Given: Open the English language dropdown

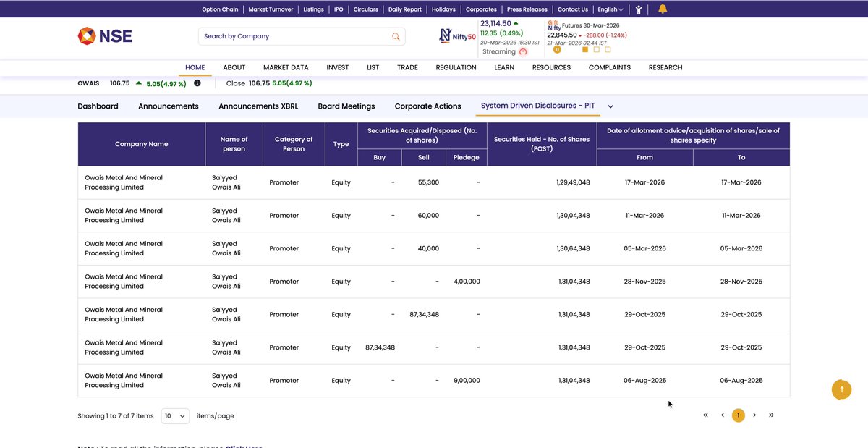Looking at the screenshot, I should 610,9.
